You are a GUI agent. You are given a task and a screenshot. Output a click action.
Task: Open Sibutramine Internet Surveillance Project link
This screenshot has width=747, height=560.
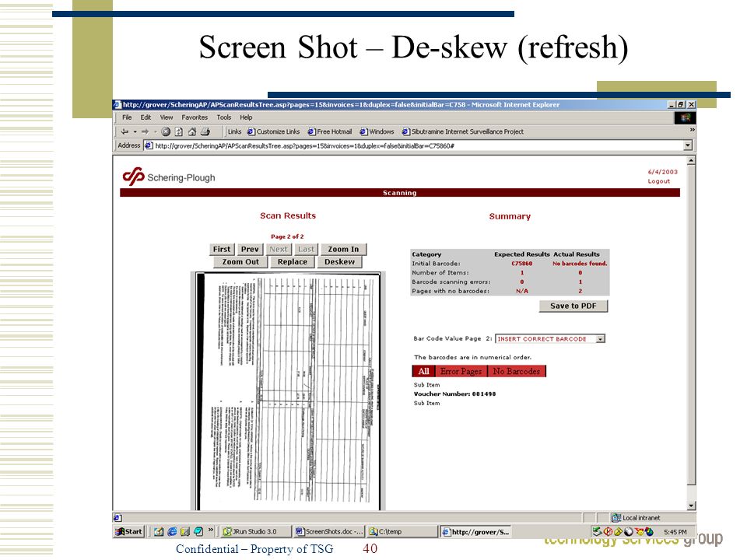tap(463, 132)
